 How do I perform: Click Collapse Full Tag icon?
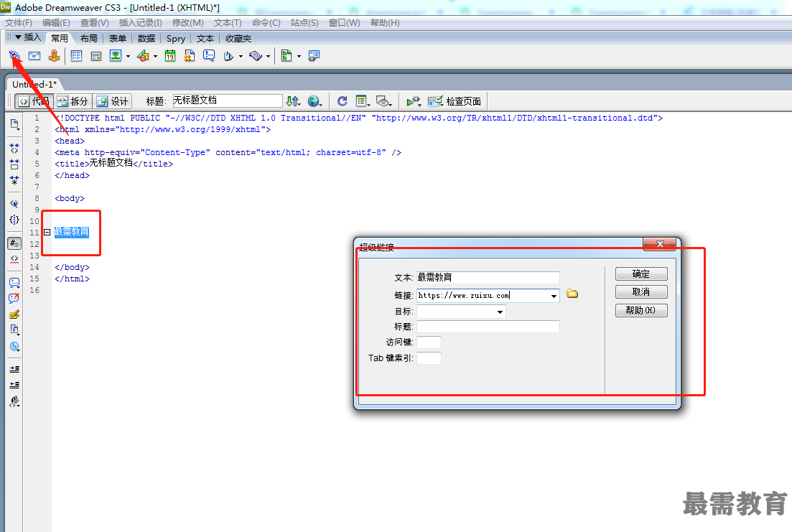pos(14,149)
